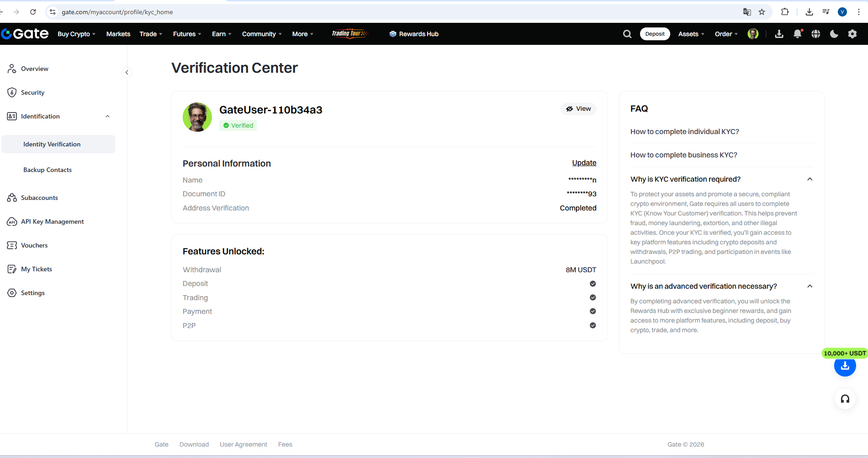Bookmark page with the star icon
The height and width of the screenshot is (458, 868).
762,12
